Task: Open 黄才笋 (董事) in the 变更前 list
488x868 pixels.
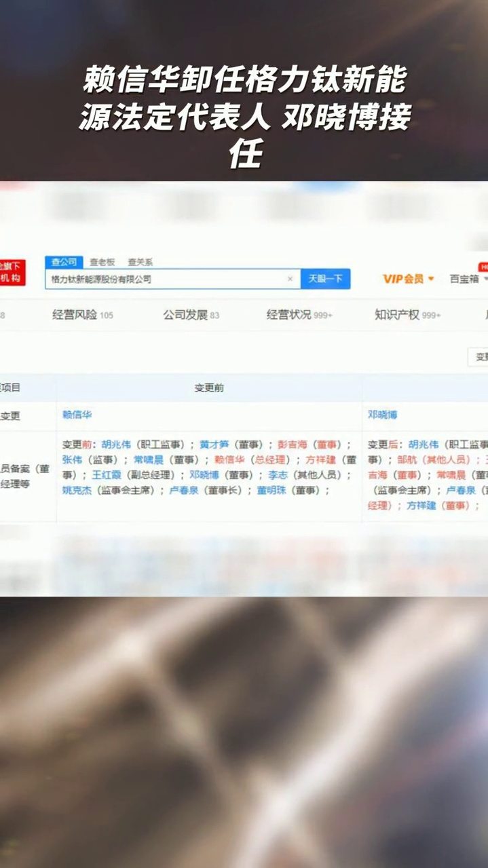Action: click(214, 445)
